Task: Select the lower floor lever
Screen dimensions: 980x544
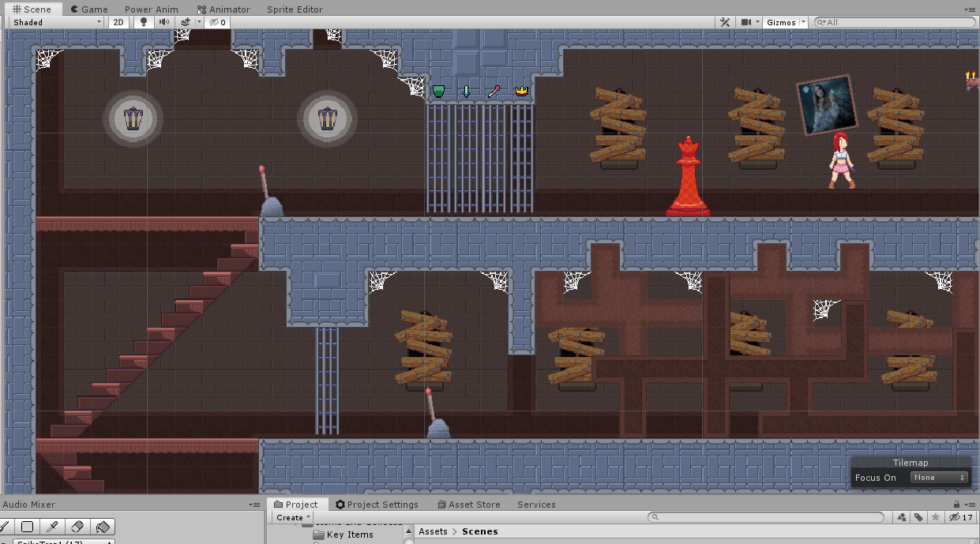Action: (437, 413)
